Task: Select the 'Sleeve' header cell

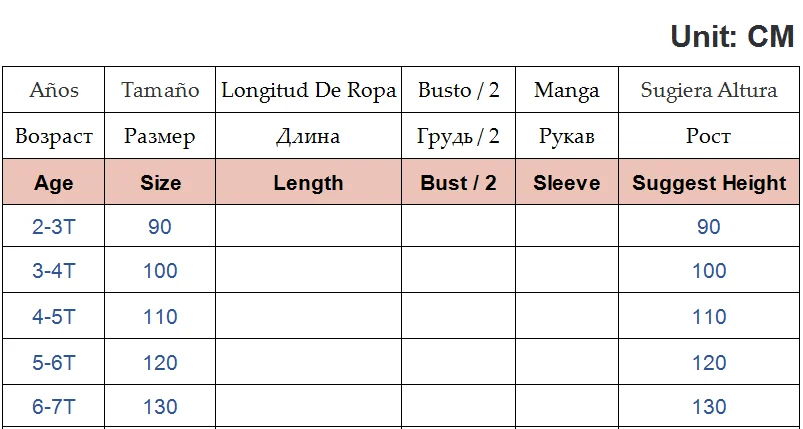Action: pyautogui.click(x=566, y=183)
